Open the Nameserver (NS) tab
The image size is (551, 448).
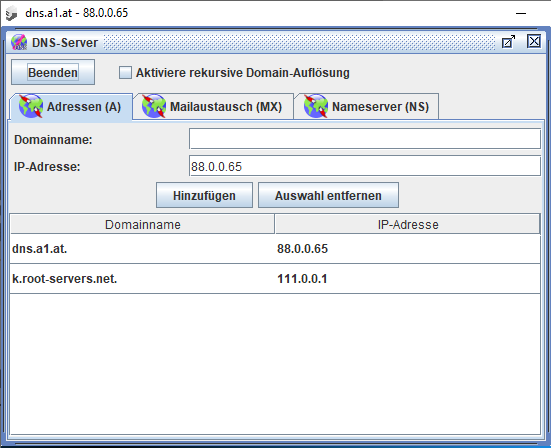click(367, 106)
